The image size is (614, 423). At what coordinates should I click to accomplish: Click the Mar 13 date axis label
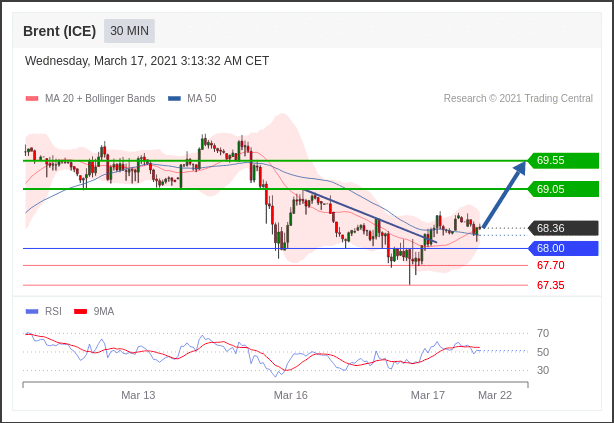click(x=138, y=395)
